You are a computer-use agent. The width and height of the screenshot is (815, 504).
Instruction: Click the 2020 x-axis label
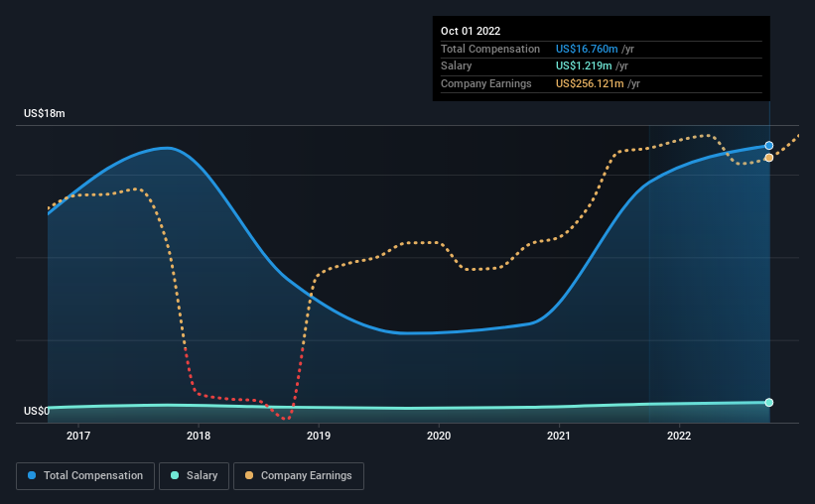[x=439, y=436]
